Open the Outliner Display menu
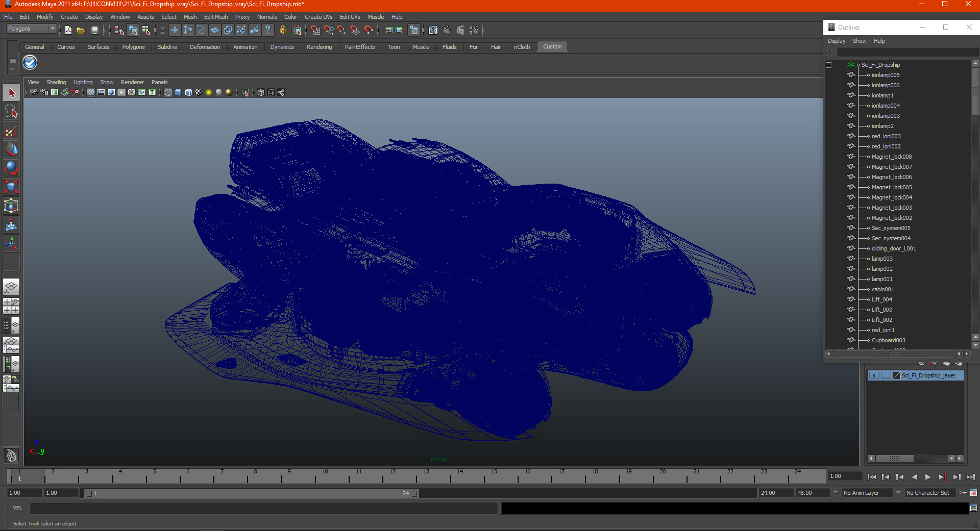The height and width of the screenshot is (531, 980). (837, 41)
